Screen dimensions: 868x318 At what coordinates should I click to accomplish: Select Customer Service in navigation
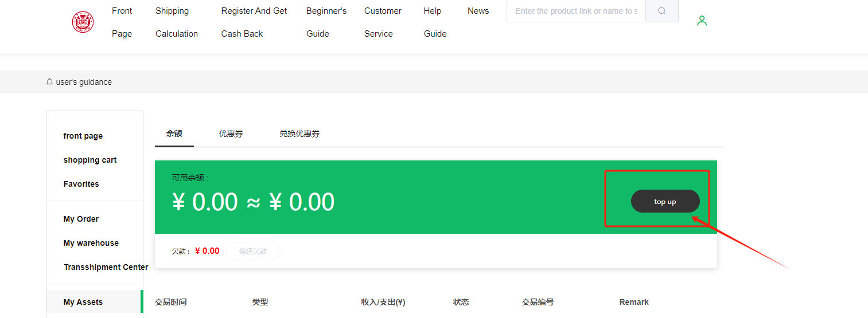(x=382, y=22)
